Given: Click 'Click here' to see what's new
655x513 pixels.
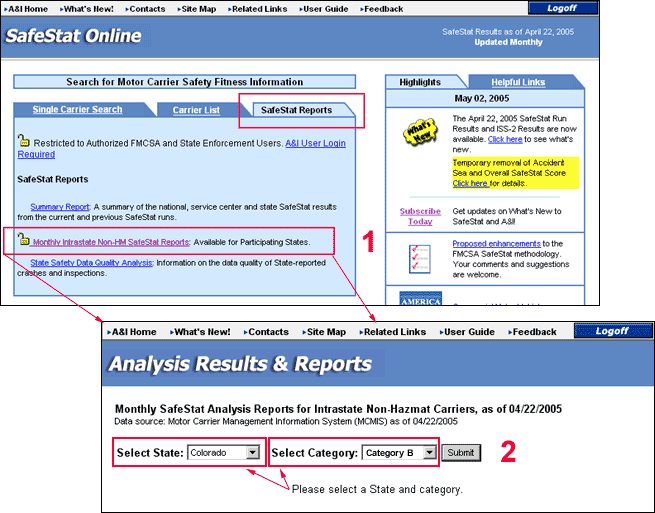Looking at the screenshot, I should tap(505, 139).
